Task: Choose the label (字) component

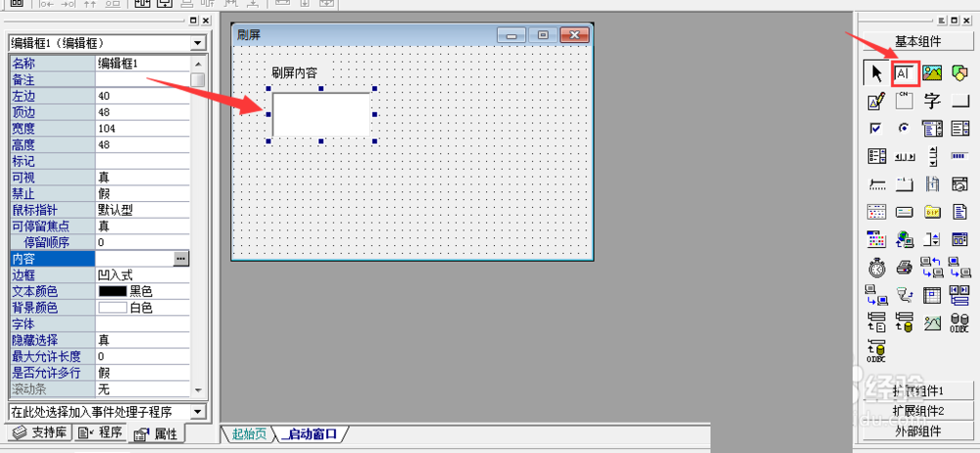Action: click(x=932, y=100)
